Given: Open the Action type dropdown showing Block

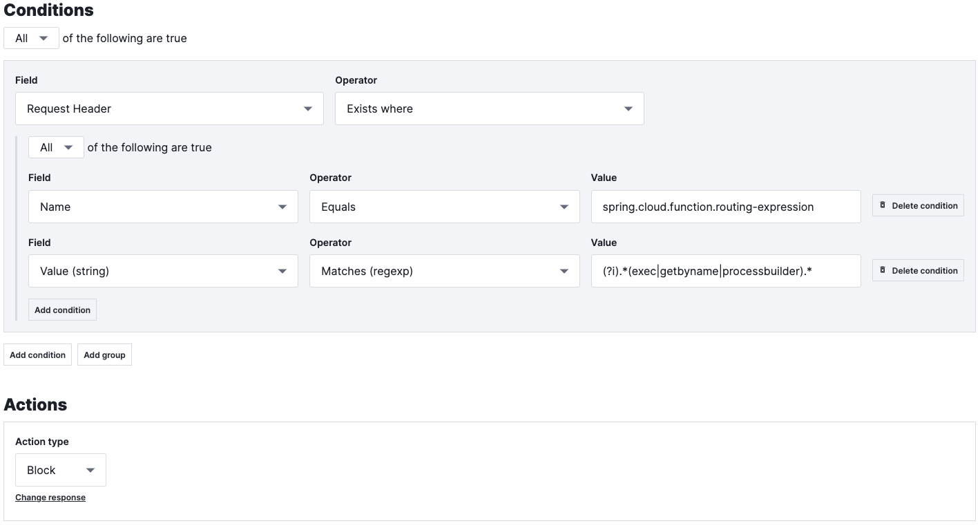Looking at the screenshot, I should click(60, 469).
